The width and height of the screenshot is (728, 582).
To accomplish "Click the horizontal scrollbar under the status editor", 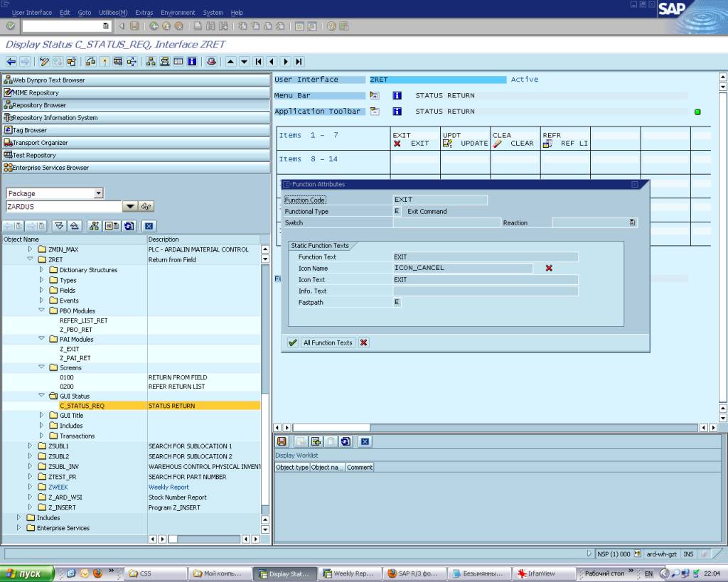I will point(496,428).
